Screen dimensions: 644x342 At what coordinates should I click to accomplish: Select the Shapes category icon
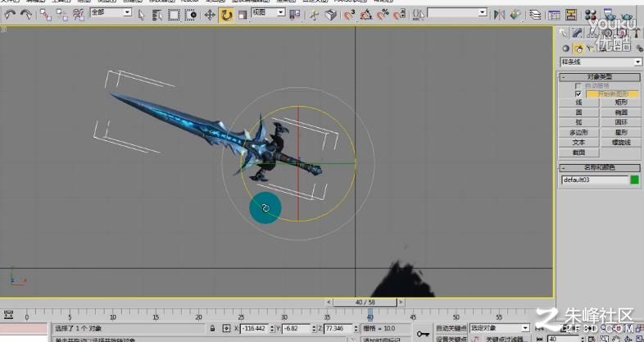[x=578, y=48]
